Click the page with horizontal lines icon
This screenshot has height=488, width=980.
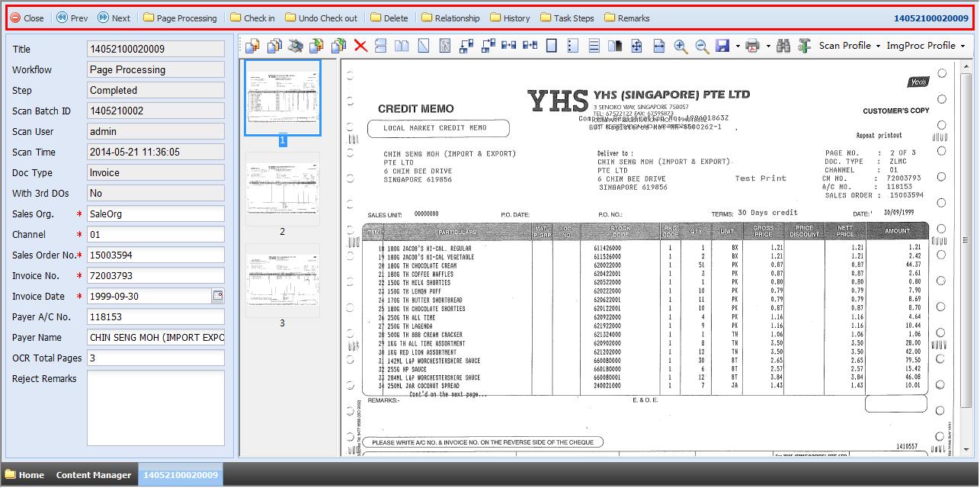594,46
